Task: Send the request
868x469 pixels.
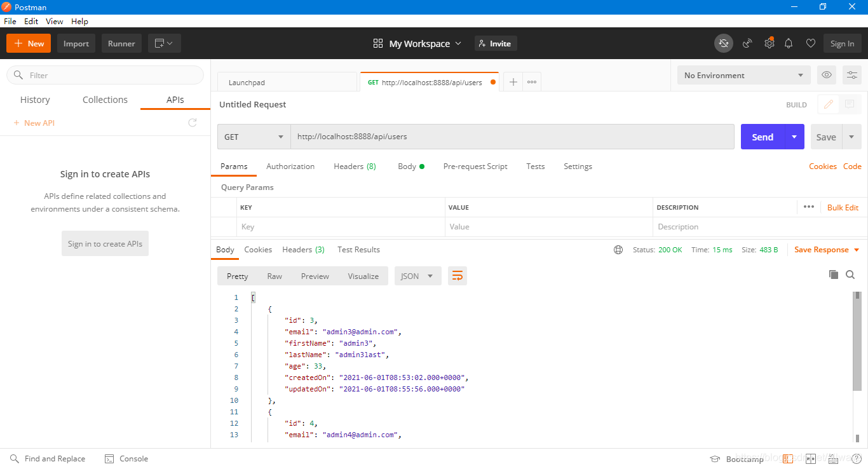Action: tap(763, 137)
